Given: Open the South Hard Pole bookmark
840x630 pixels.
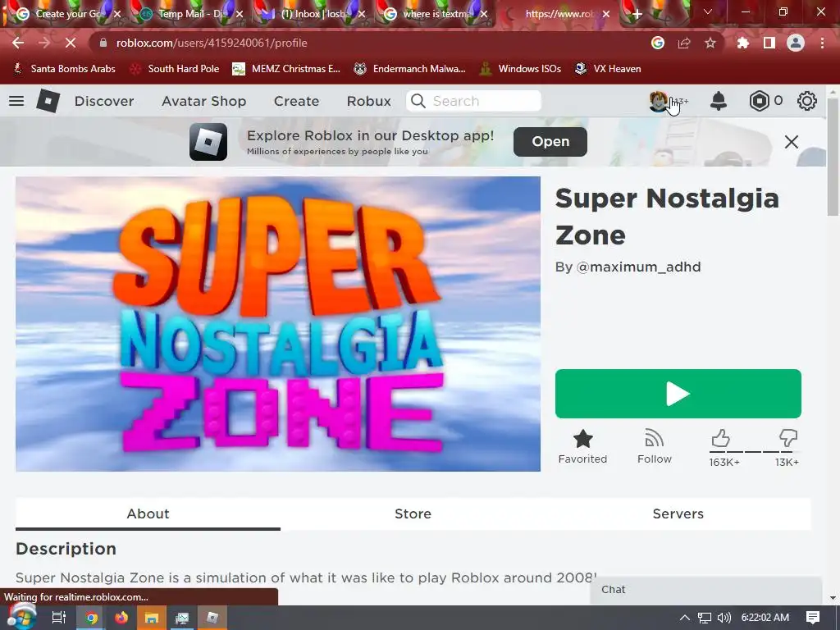Looking at the screenshot, I should [x=176, y=69].
